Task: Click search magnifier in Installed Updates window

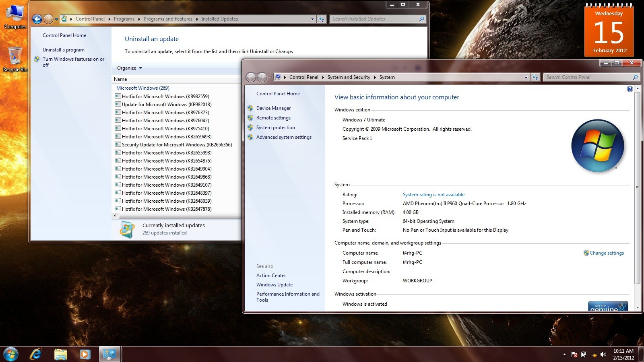Action: (x=421, y=19)
